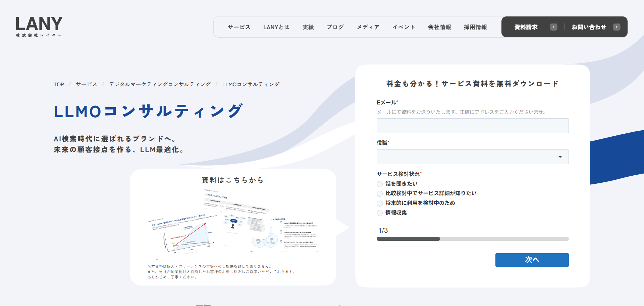Click the arrow icon next to お問い合わせ
The height and width of the screenshot is (306, 644).
pos(617,27)
